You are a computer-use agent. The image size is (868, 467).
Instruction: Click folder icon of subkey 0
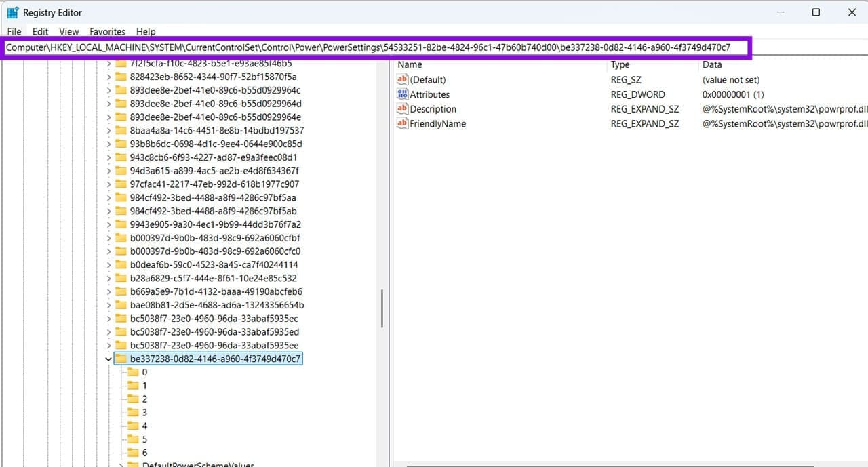point(133,371)
